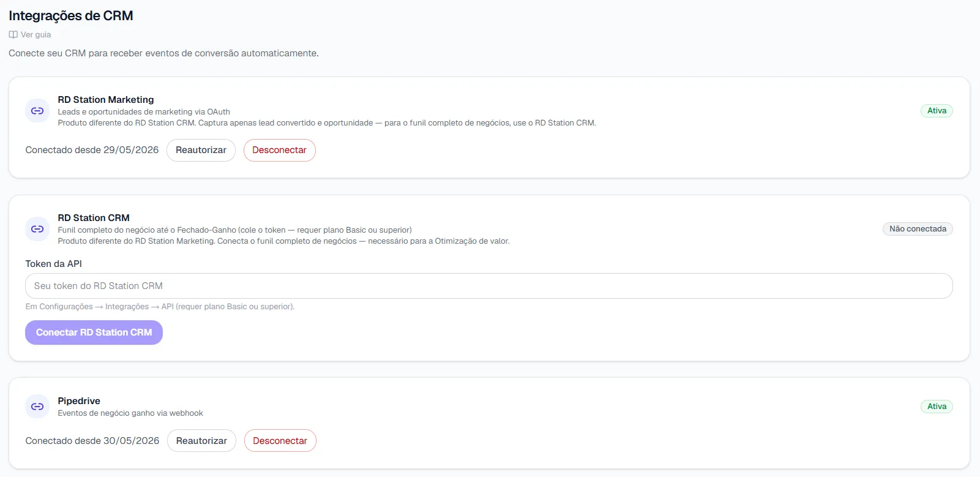The image size is (980, 477).
Task: Click text Funil completo do negócio até o Fechado-Ganho
Action: [234, 230]
